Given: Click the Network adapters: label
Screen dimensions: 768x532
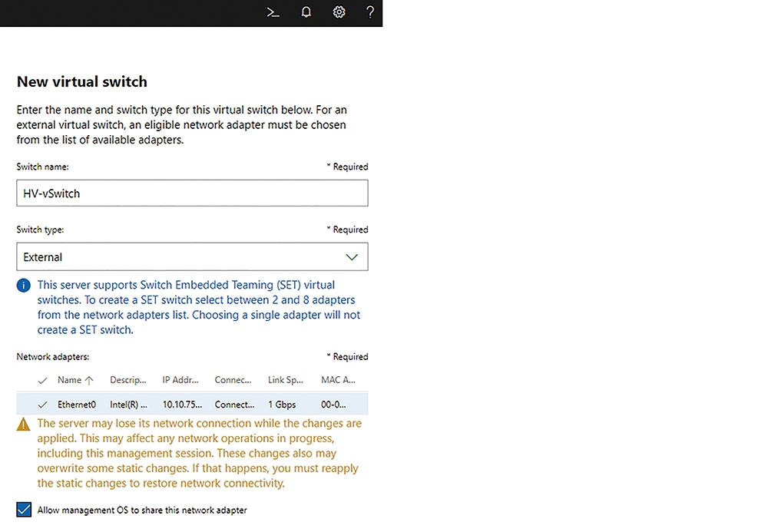Looking at the screenshot, I should coord(53,357).
